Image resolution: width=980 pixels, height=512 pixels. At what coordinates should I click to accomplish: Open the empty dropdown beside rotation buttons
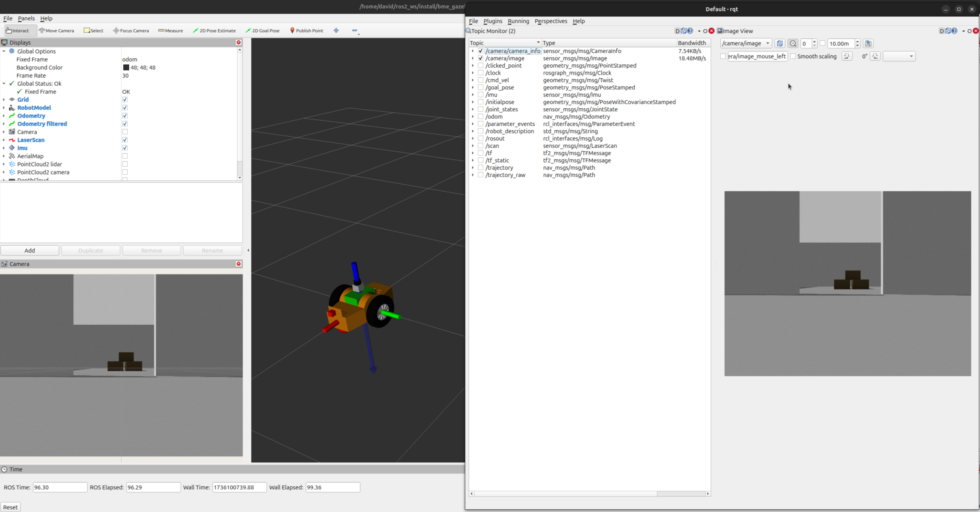point(899,56)
